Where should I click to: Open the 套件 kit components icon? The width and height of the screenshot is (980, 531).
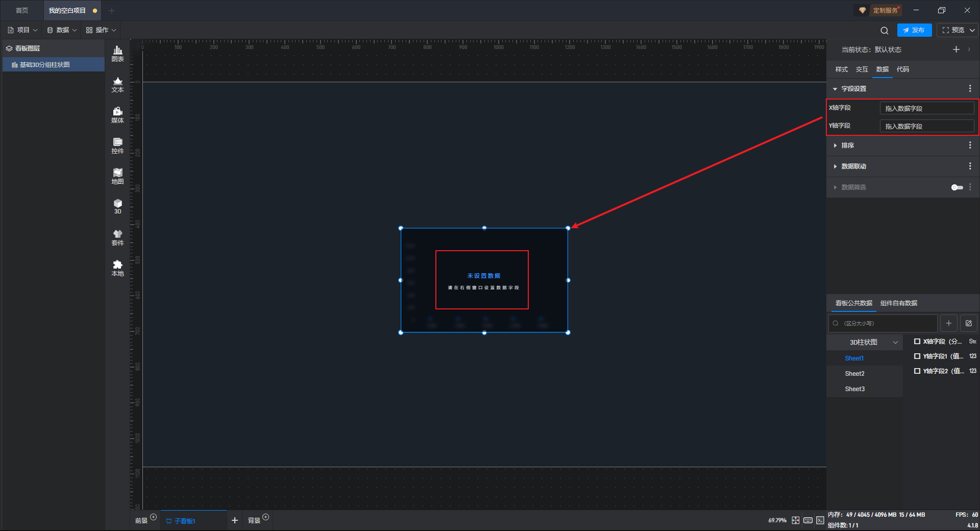pyautogui.click(x=117, y=237)
